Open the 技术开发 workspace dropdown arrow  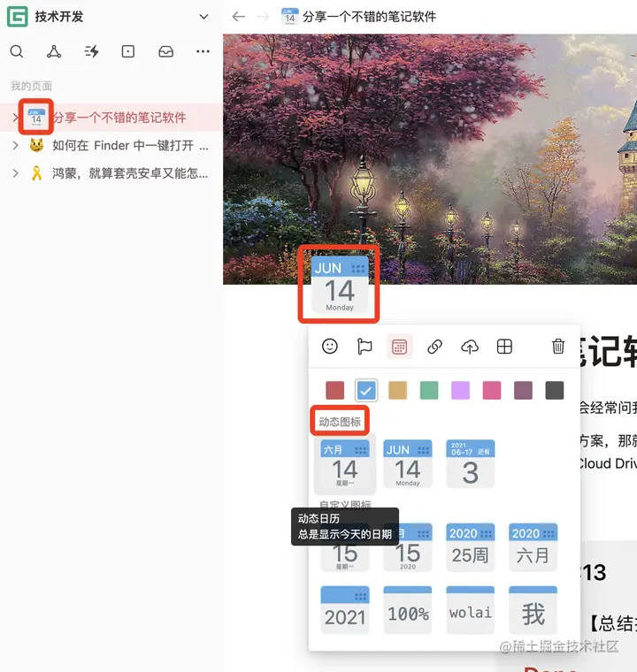203,17
